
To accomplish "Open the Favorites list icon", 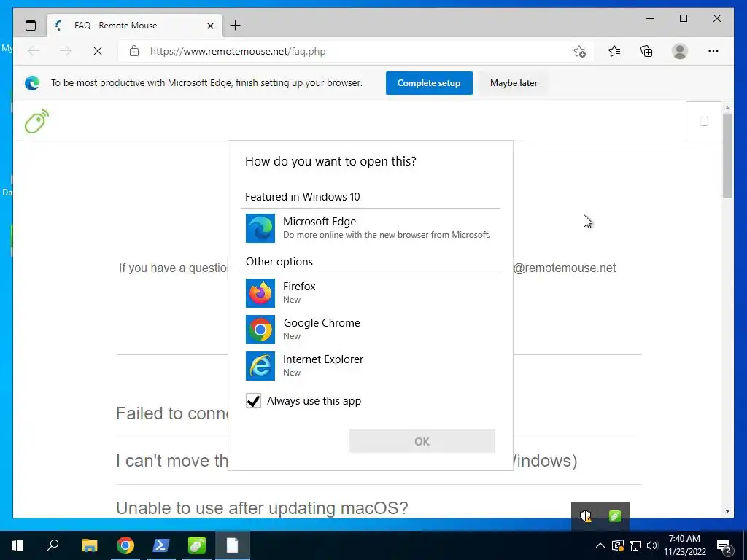I will pos(614,52).
